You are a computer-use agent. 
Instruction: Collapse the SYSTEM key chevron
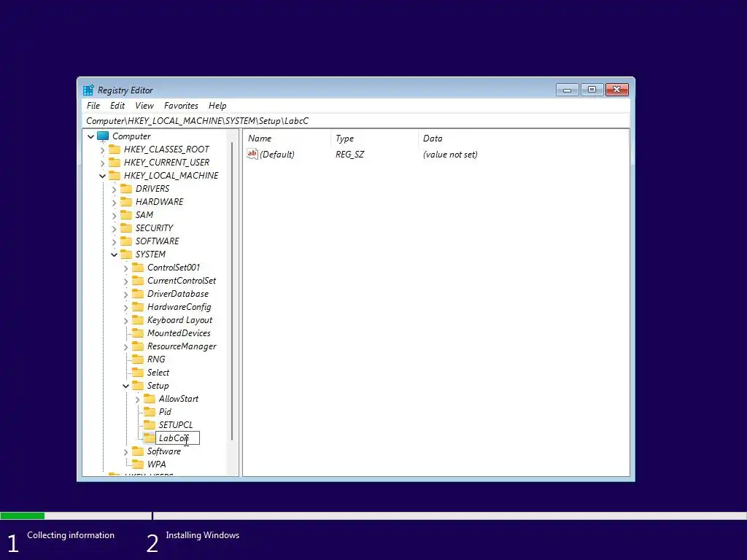(x=114, y=254)
